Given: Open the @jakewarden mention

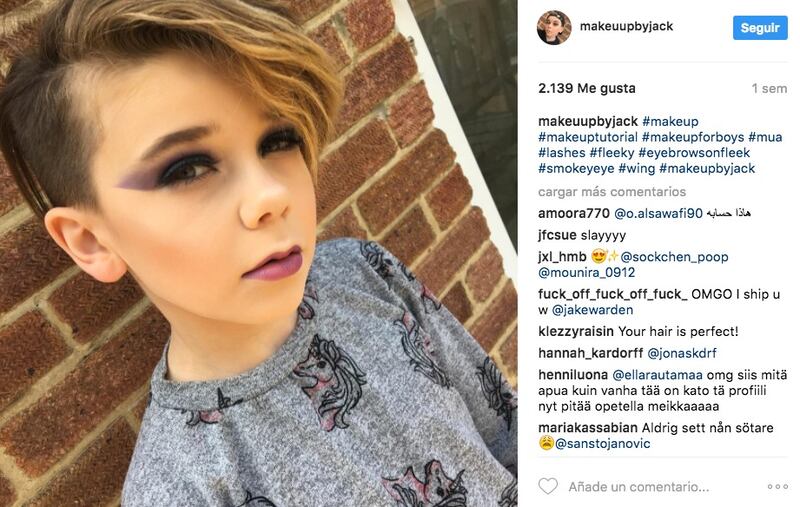Looking at the screenshot, I should click(x=592, y=310).
